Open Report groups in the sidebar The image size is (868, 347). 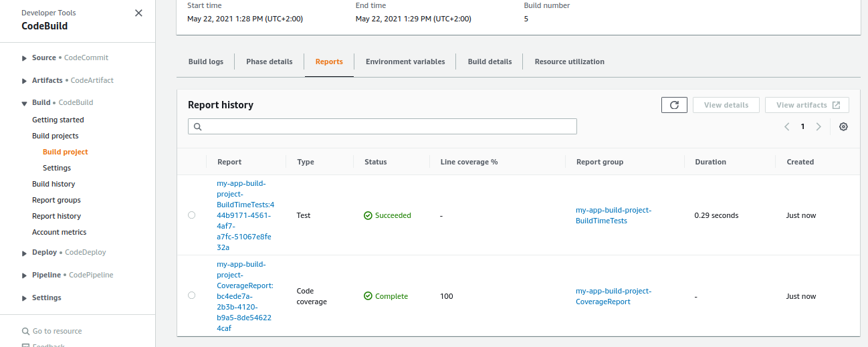tap(56, 200)
